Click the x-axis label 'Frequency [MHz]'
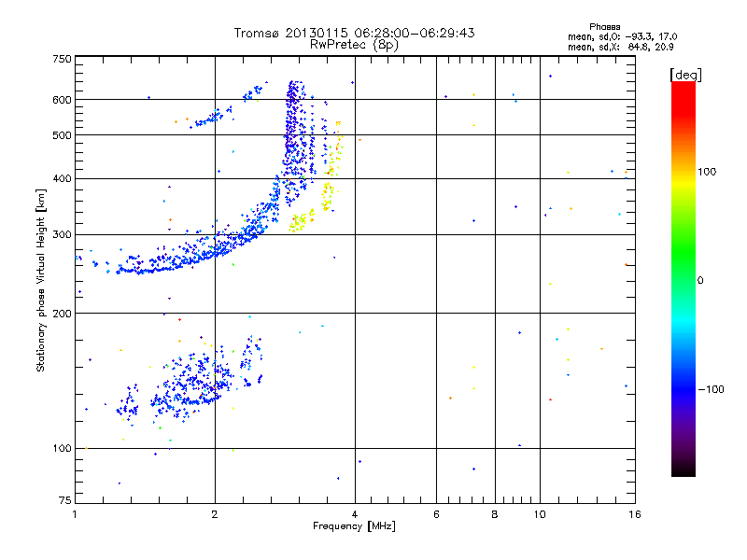 354,526
